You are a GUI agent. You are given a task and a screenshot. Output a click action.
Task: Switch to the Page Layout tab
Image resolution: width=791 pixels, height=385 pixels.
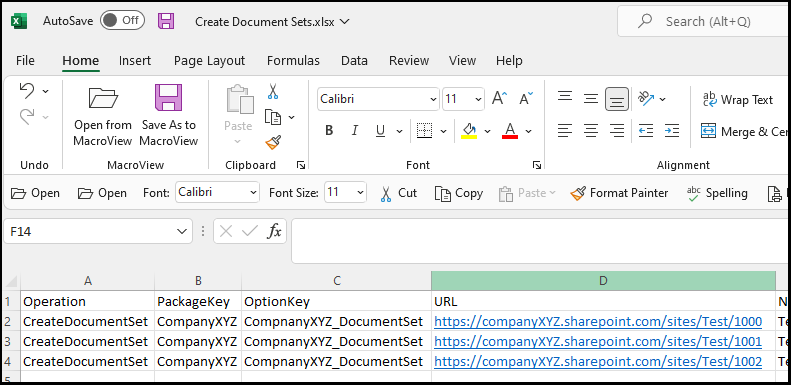click(209, 61)
